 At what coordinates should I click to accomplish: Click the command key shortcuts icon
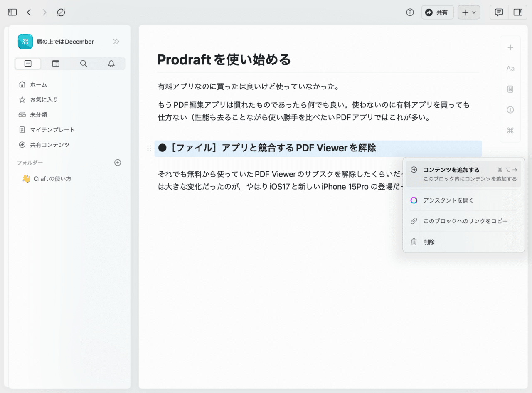[x=510, y=131]
